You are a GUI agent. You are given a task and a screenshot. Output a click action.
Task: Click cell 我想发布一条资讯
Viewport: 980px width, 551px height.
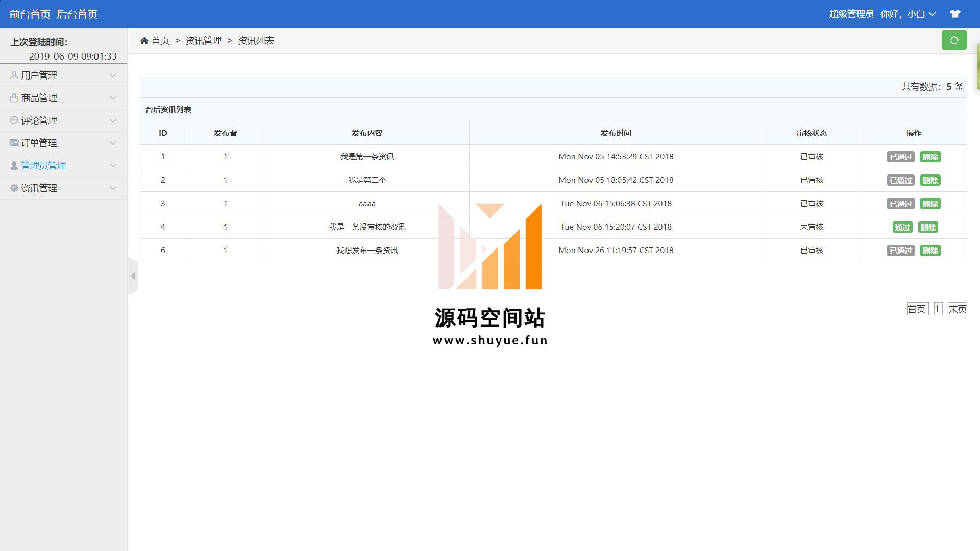(x=367, y=250)
